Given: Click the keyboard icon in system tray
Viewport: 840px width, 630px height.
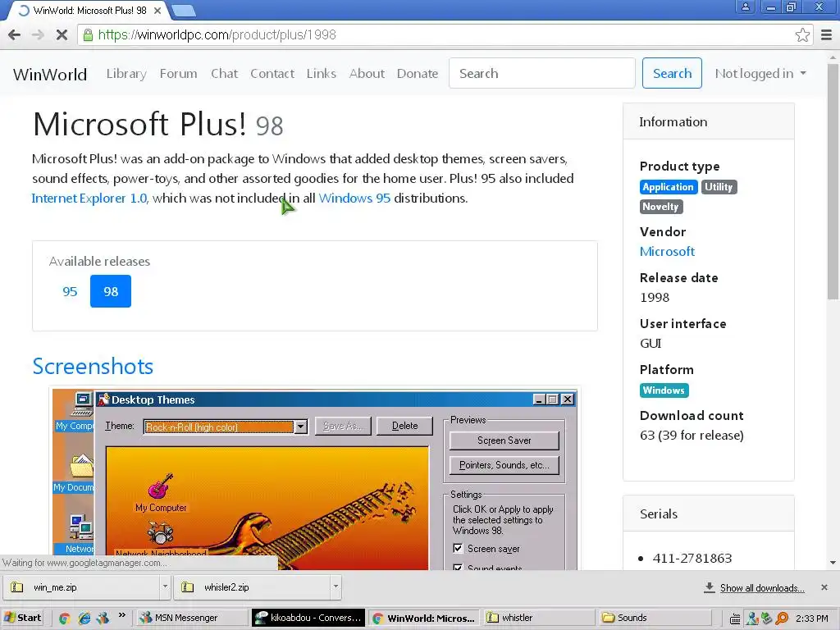Looking at the screenshot, I should click(x=736, y=619).
